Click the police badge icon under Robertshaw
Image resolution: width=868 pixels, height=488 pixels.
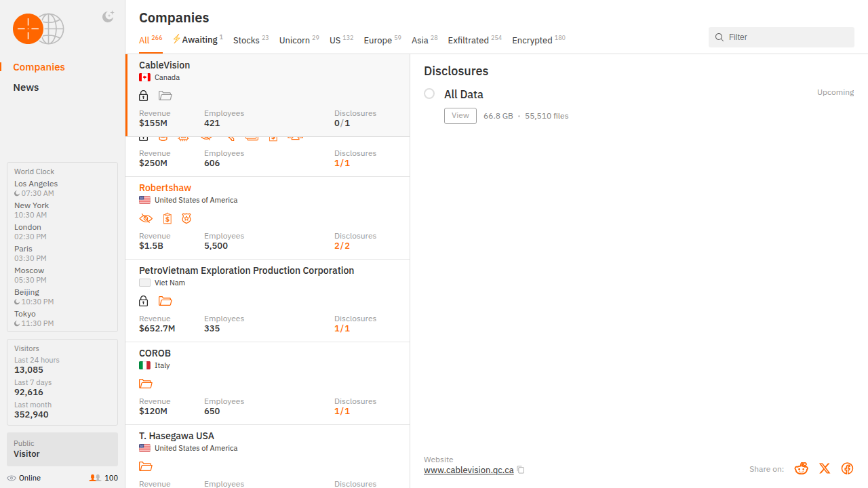(186, 218)
